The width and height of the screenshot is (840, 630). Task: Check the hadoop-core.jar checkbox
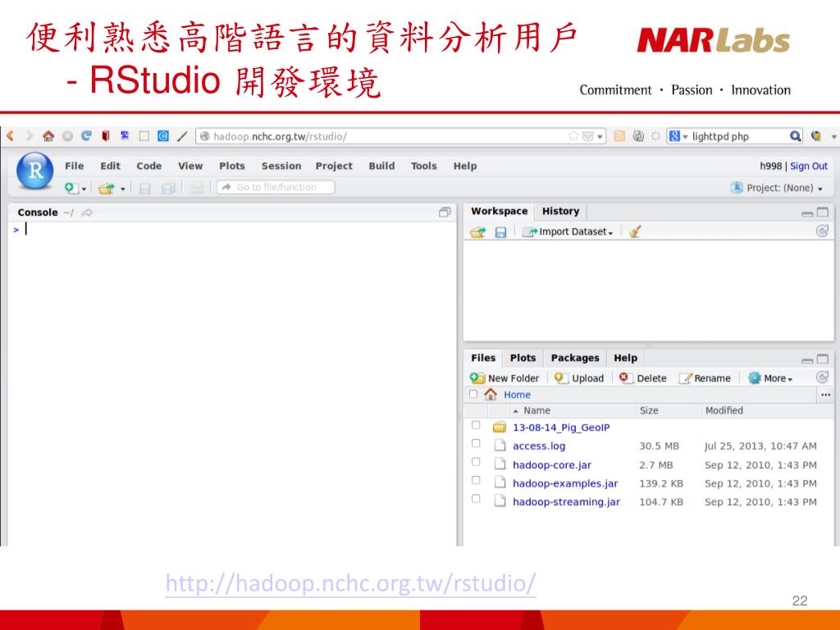[476, 462]
